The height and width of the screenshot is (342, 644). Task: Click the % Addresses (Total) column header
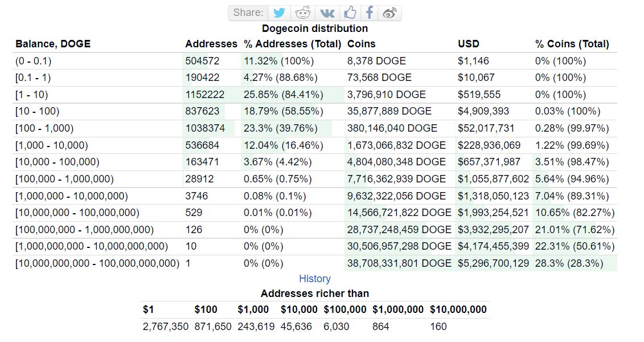coord(292,43)
